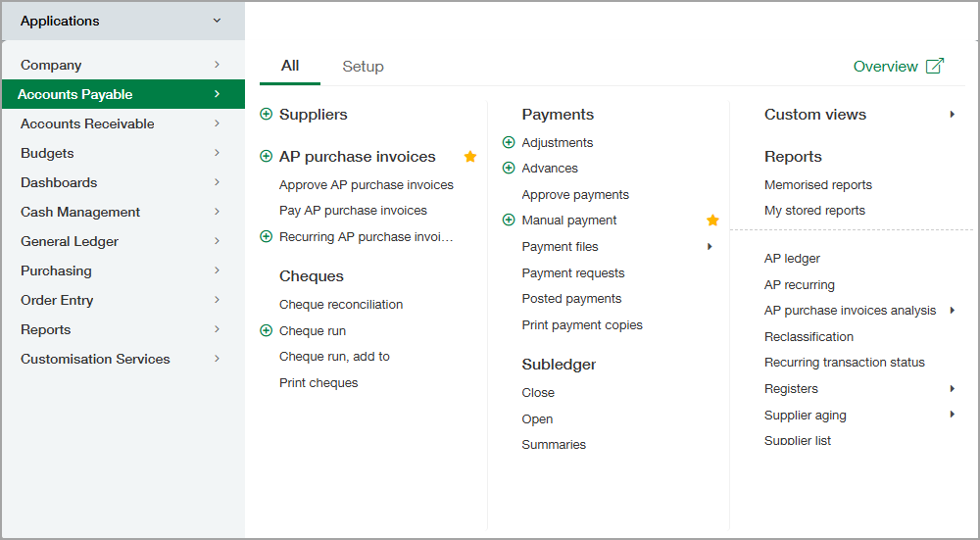Open the Cheque reconciliation link
980x540 pixels.
pyautogui.click(x=340, y=305)
